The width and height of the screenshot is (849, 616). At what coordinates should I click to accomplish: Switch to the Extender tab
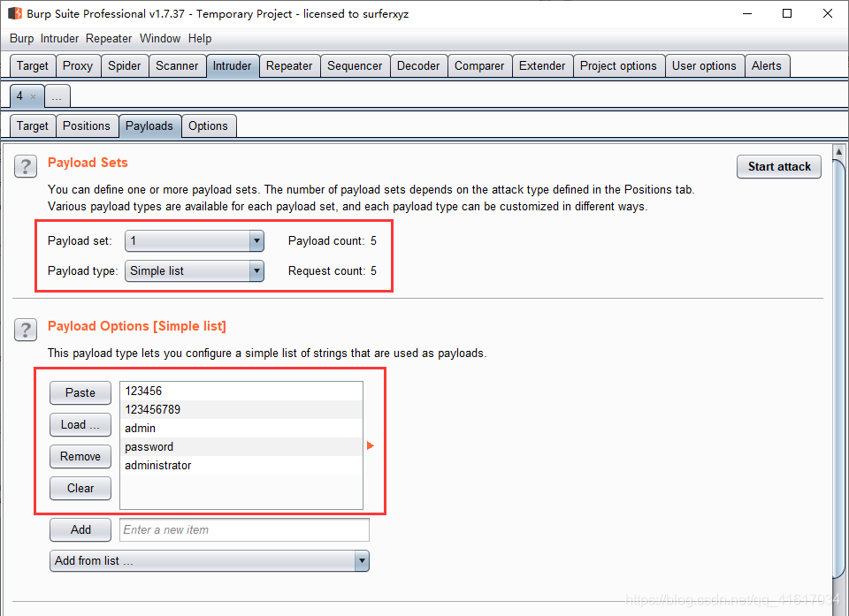pos(542,66)
